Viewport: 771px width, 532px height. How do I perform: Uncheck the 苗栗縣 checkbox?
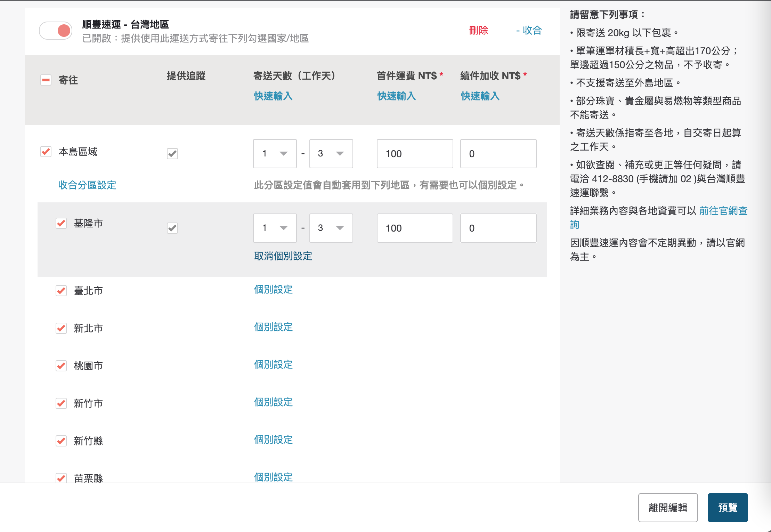61,478
